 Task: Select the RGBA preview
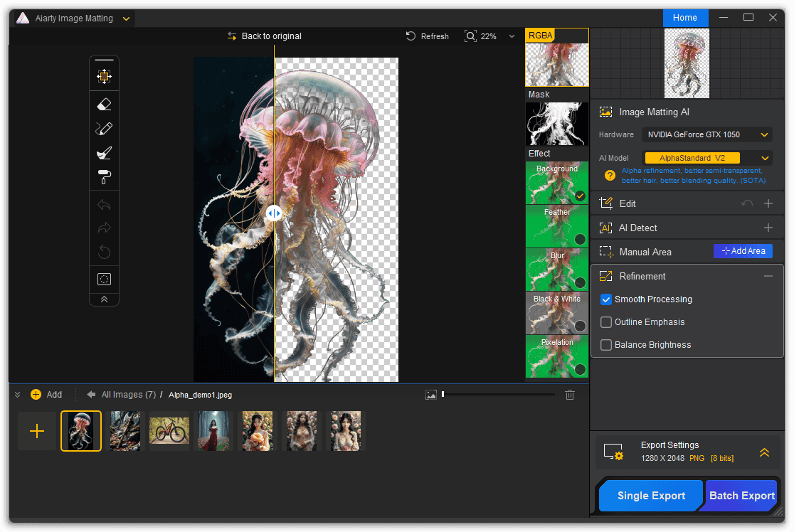[557, 57]
